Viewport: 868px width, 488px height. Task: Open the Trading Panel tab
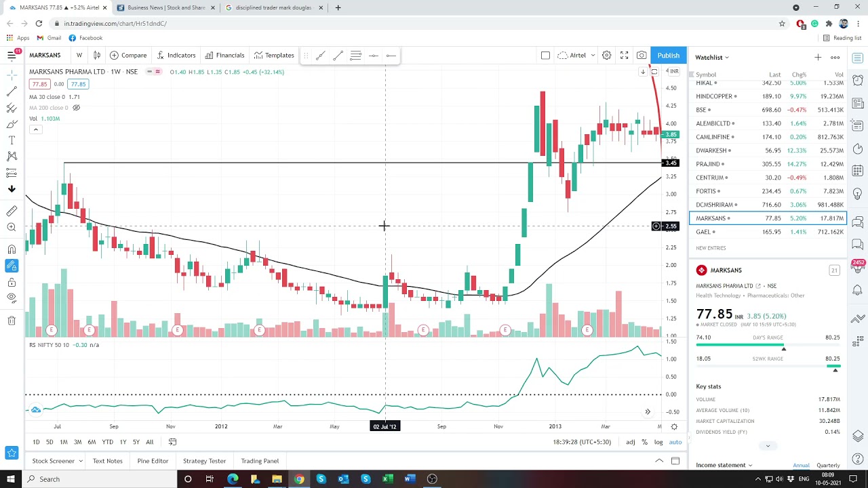[260, 461]
